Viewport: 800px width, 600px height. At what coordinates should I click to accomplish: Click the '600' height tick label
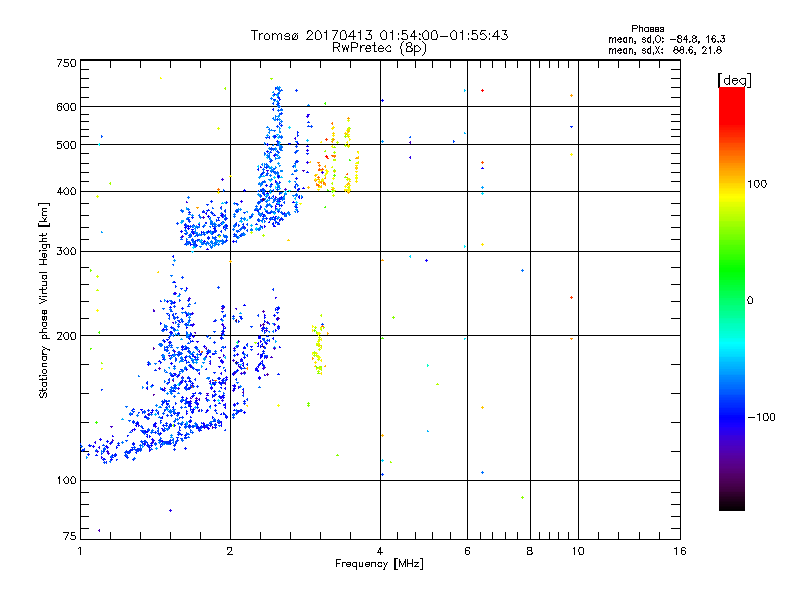(66, 107)
